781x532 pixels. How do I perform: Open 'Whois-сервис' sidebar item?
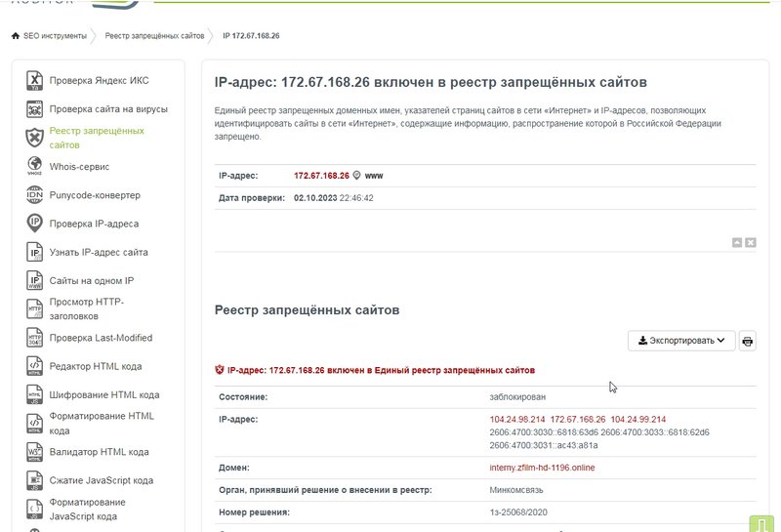(x=79, y=166)
